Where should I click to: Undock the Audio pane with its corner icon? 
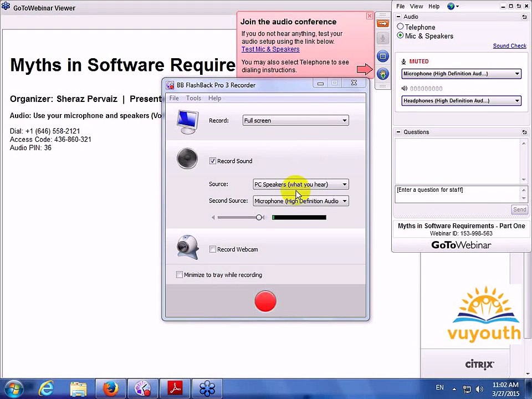[524, 17]
